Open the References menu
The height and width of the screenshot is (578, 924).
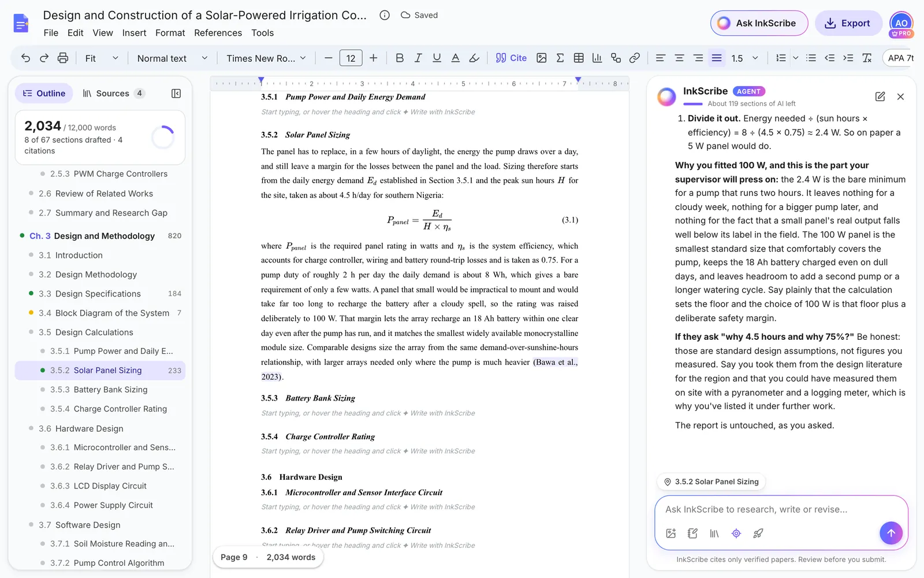point(218,33)
